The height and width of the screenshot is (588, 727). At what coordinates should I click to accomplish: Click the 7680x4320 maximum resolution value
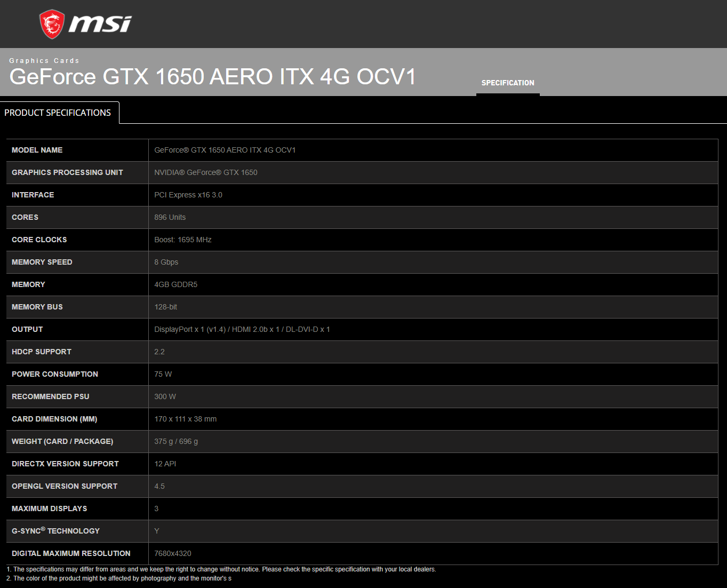[x=172, y=553]
